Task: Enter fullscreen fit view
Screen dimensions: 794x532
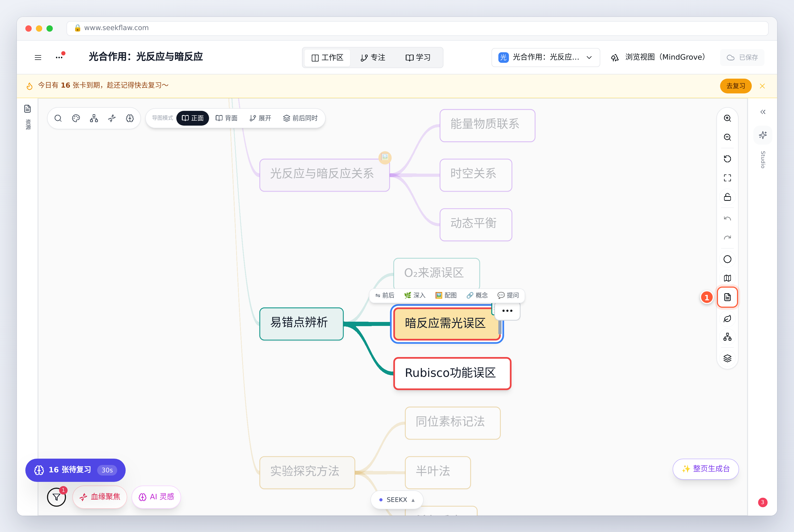Action: [727, 178]
